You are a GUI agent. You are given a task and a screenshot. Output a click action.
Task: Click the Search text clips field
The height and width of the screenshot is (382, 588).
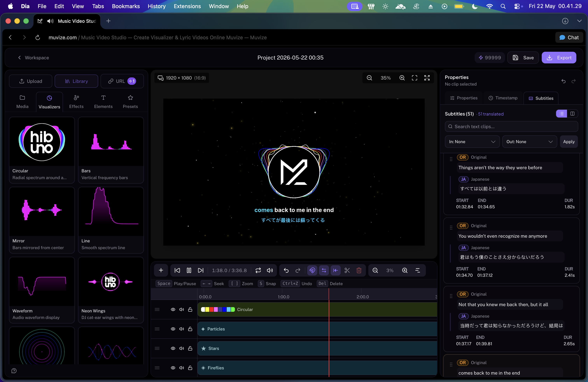click(x=511, y=126)
